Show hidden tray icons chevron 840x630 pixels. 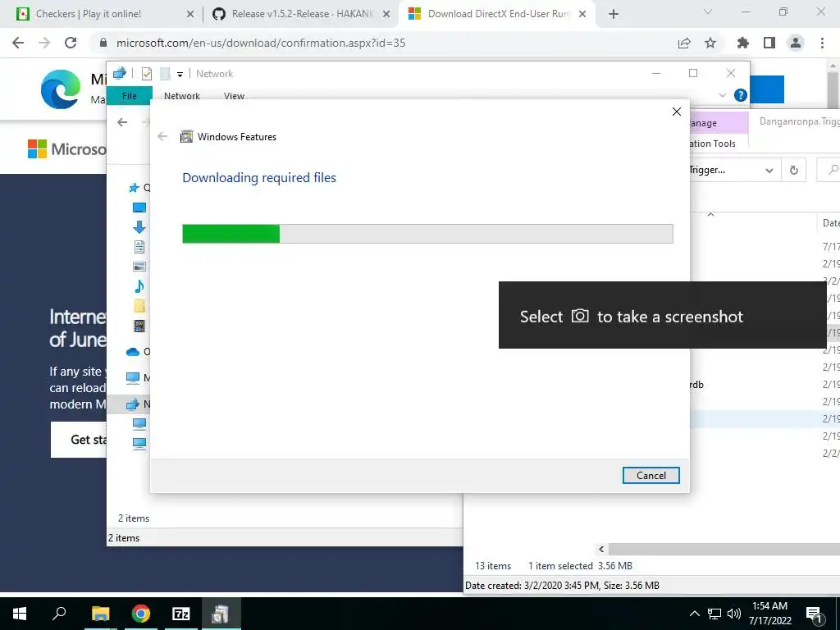pos(694,614)
